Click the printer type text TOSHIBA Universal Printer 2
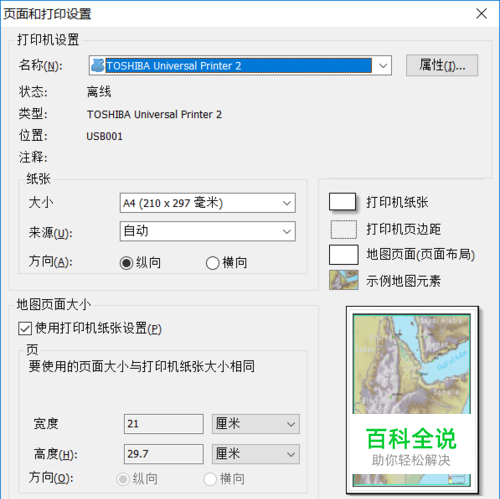Image resolution: width=500 pixels, height=499 pixels. 154,115
